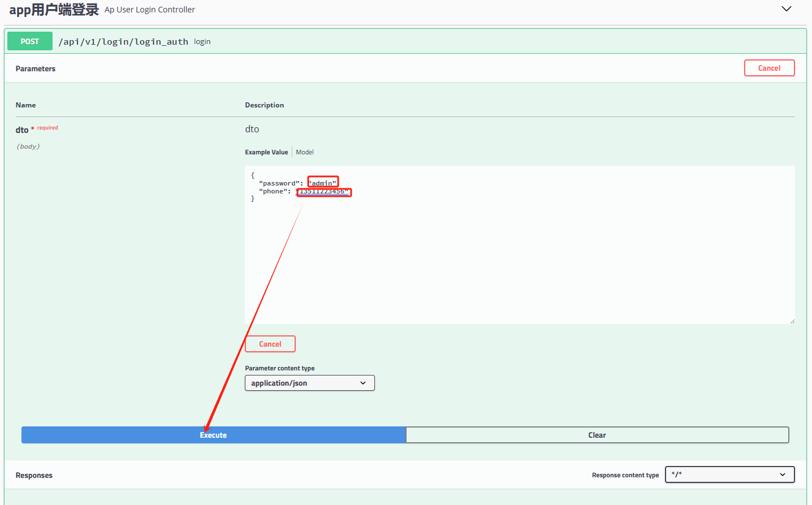812x505 pixels.
Task: Click the blue Execute button
Action: click(214, 435)
